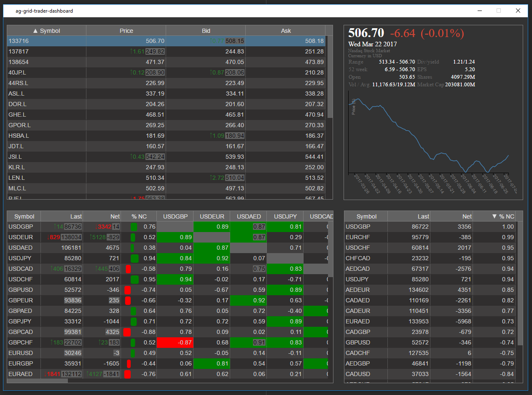Sort top movers grid by Last column
This screenshot has height=395, width=532.
coord(409,216)
